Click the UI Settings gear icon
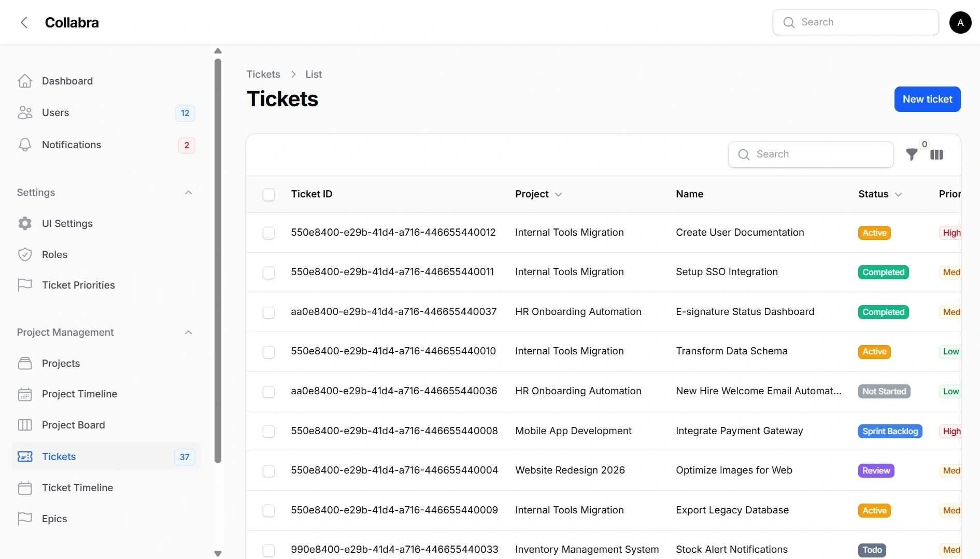 pos(25,223)
